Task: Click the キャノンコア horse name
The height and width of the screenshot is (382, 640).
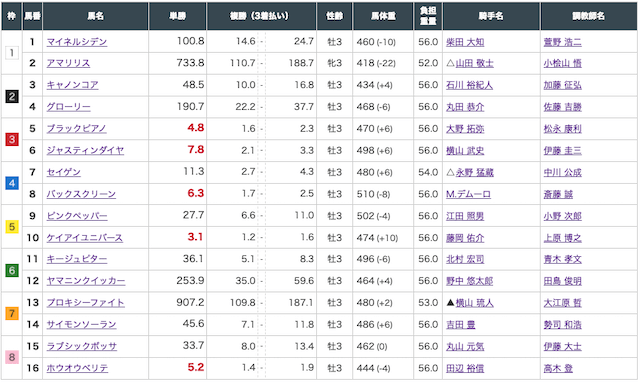Action: (x=72, y=85)
